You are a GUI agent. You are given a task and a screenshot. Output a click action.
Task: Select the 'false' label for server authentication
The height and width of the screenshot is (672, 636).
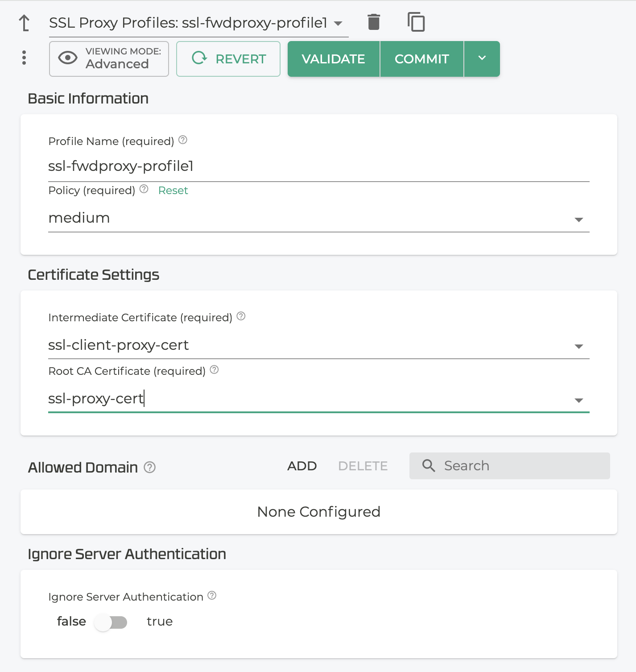(71, 622)
